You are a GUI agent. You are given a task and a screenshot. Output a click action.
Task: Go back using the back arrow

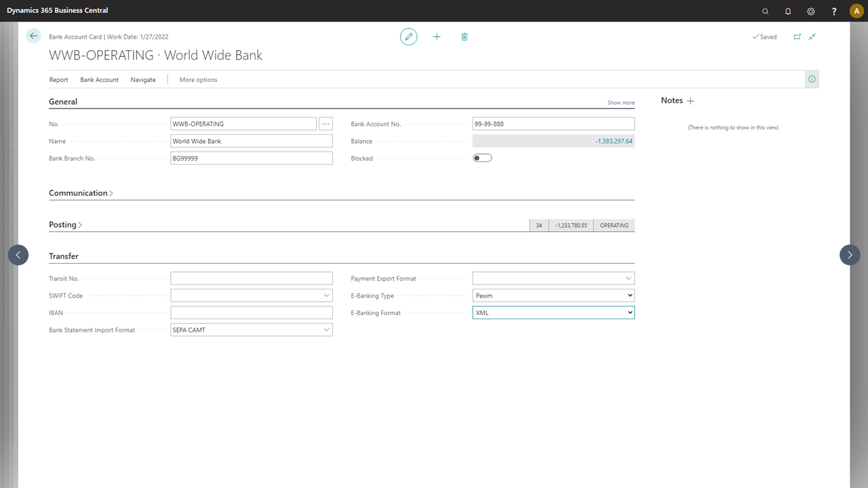click(34, 36)
